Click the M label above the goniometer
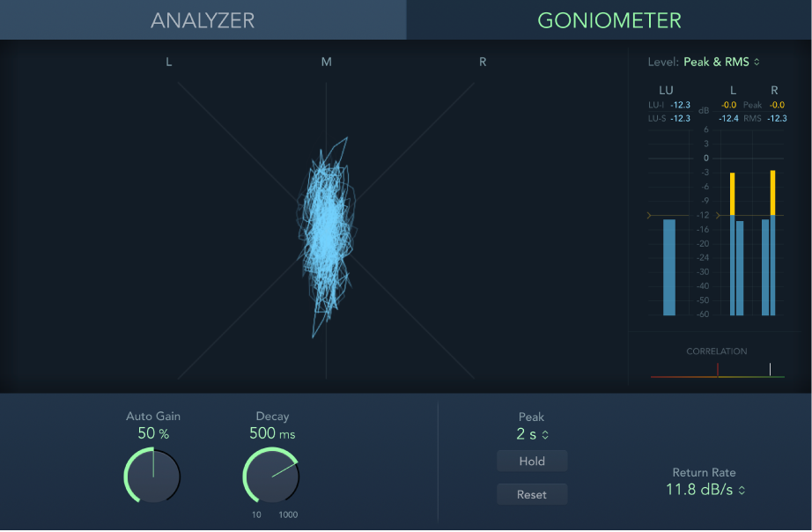 tap(326, 63)
